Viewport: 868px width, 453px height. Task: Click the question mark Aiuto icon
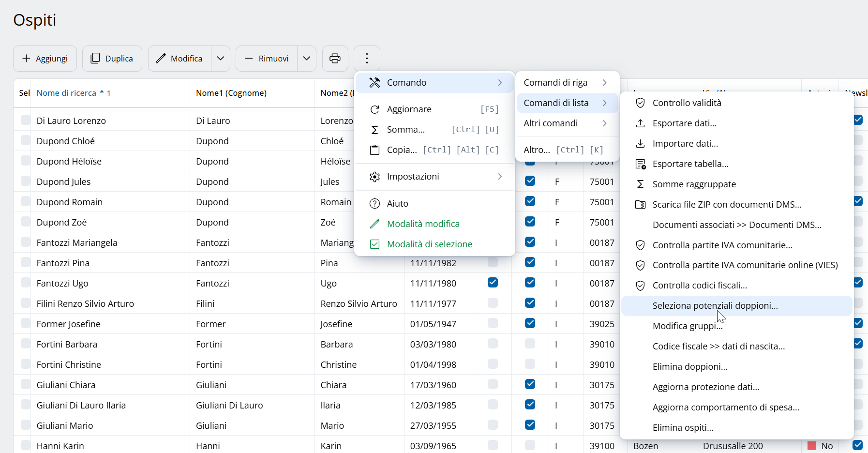374,204
